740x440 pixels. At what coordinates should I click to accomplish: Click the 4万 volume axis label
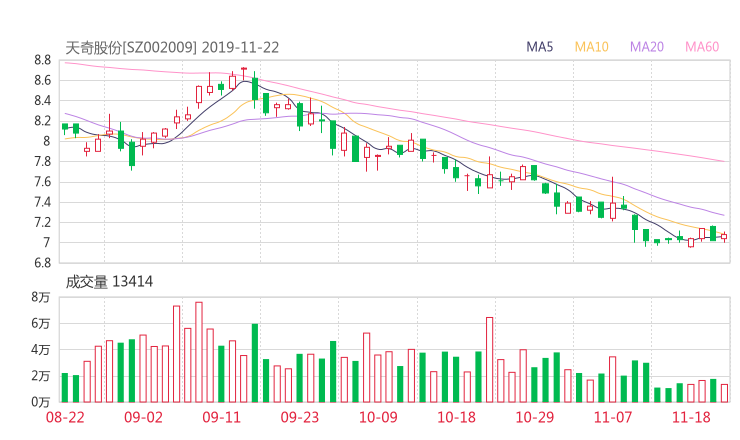tap(41, 350)
